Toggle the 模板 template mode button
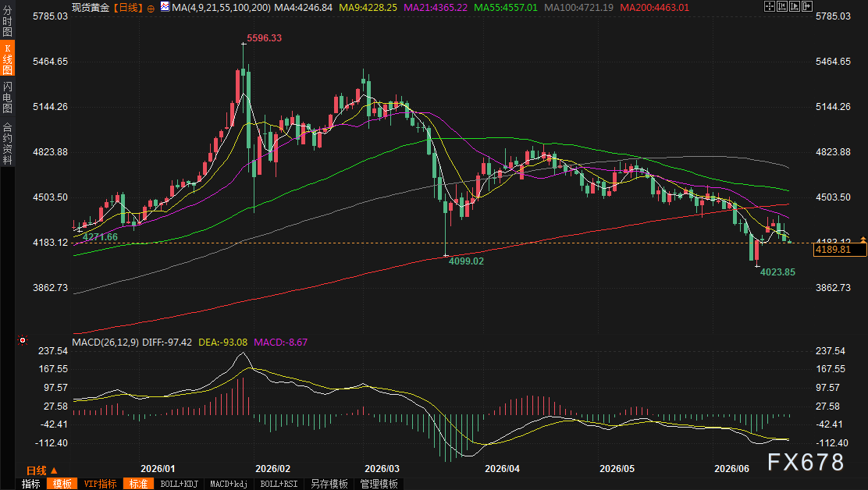 click(x=62, y=484)
